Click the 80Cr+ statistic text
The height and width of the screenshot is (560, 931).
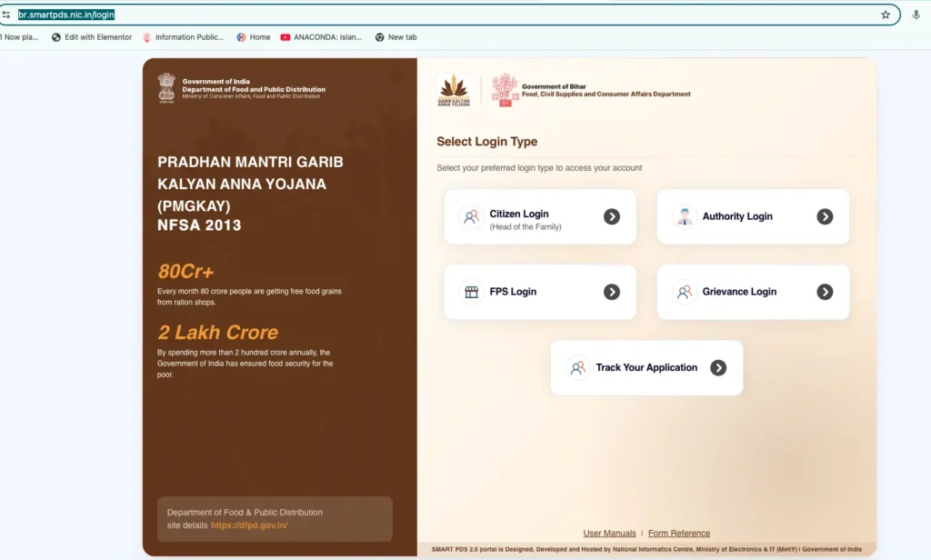tap(185, 272)
